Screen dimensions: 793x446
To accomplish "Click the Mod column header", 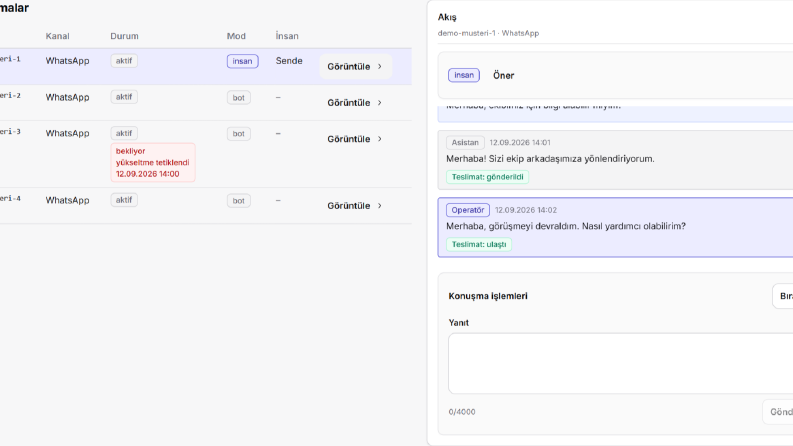I will tap(236, 36).
